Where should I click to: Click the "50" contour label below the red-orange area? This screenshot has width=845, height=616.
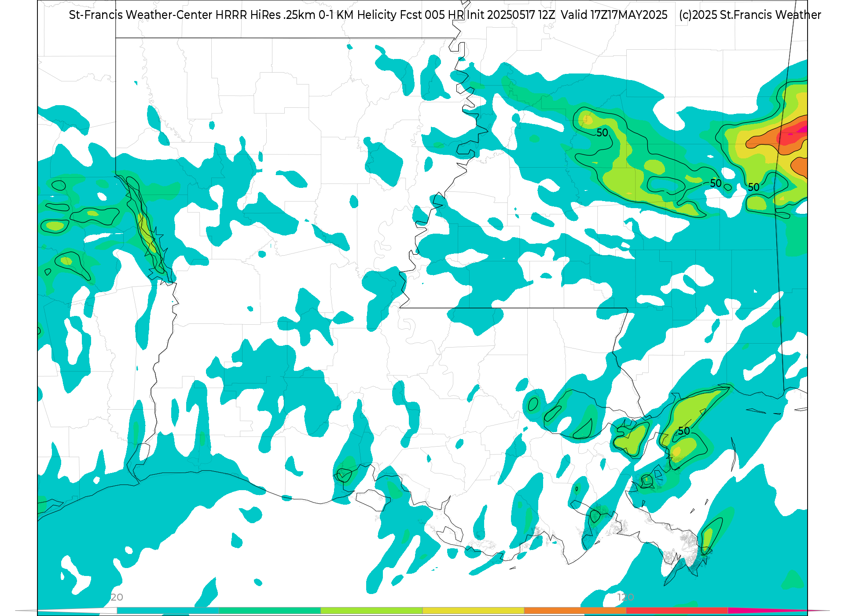(x=753, y=187)
